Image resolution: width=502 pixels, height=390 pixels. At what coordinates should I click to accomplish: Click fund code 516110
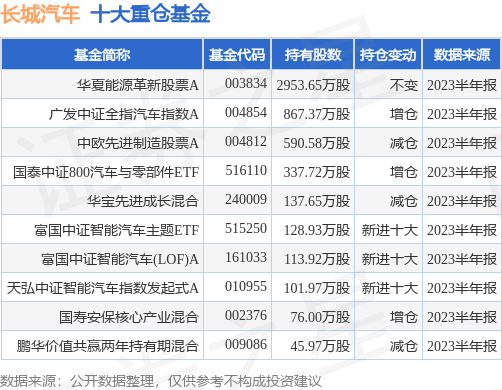coord(246,170)
